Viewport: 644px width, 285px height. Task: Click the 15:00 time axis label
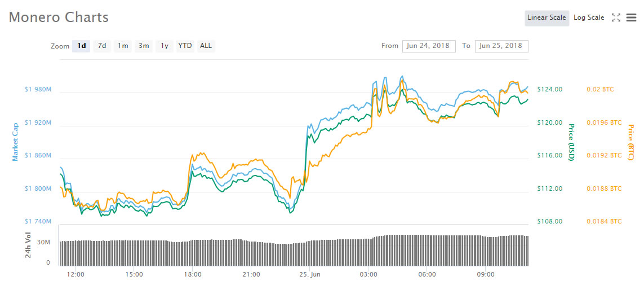[134, 274]
